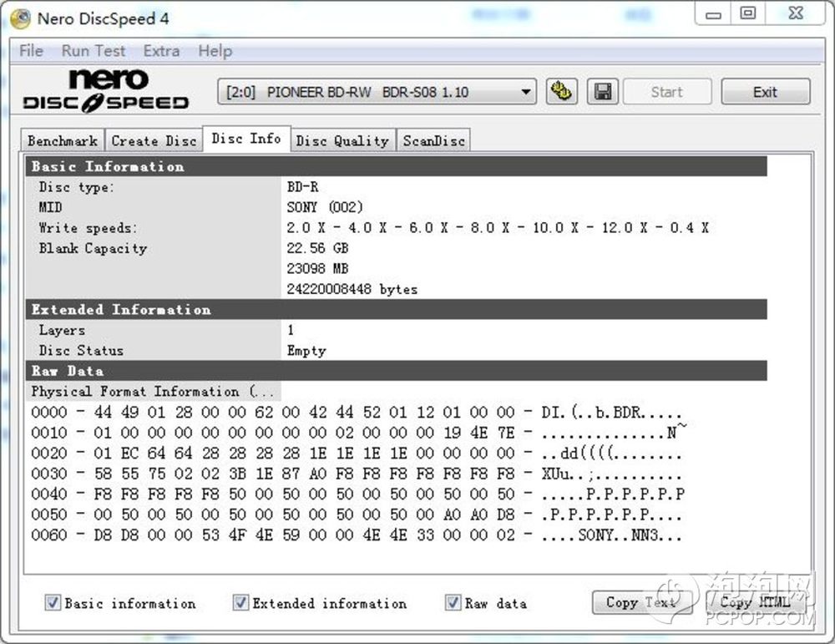Click the hex row at offset 0020
Image resolution: width=835 pixels, height=644 pixels.
[x=357, y=454]
